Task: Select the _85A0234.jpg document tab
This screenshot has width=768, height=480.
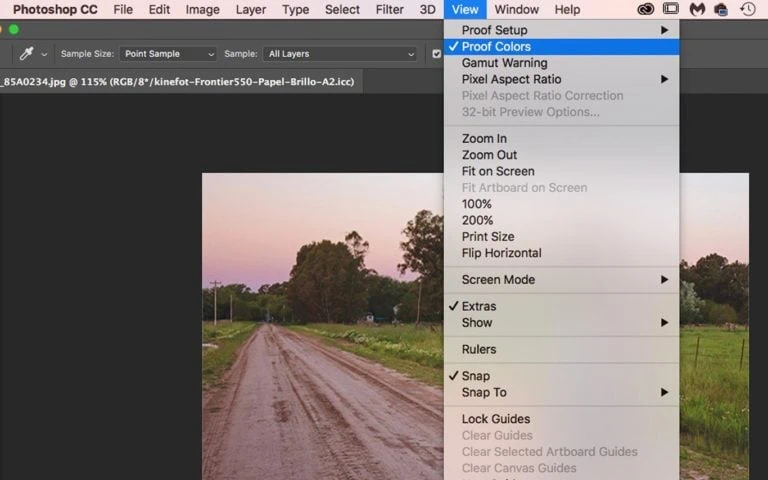Action: coord(179,82)
